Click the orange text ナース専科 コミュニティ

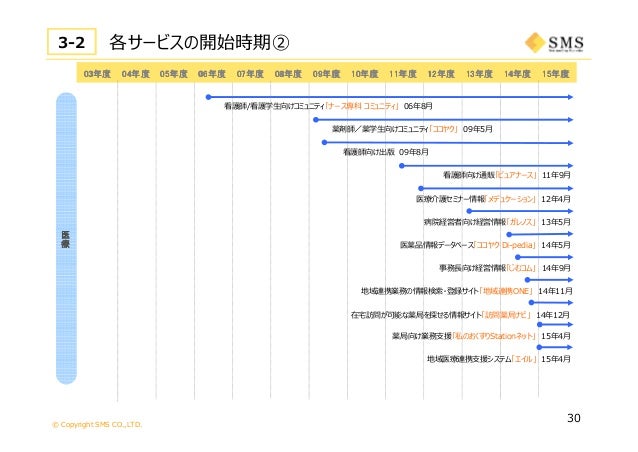coord(362,106)
